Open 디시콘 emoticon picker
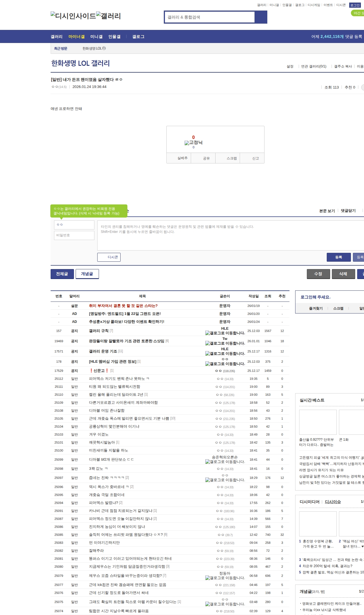The height and width of the screenshot is (615, 364). (109, 257)
